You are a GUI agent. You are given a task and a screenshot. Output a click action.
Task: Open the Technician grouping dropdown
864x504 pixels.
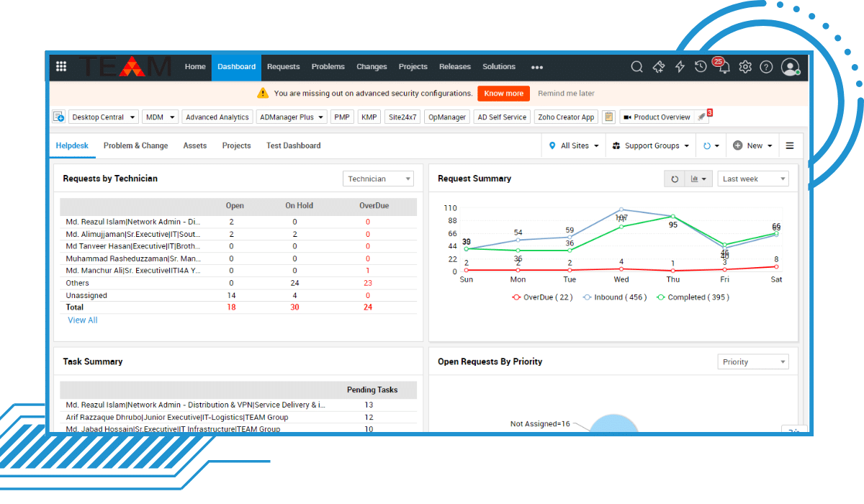point(378,178)
